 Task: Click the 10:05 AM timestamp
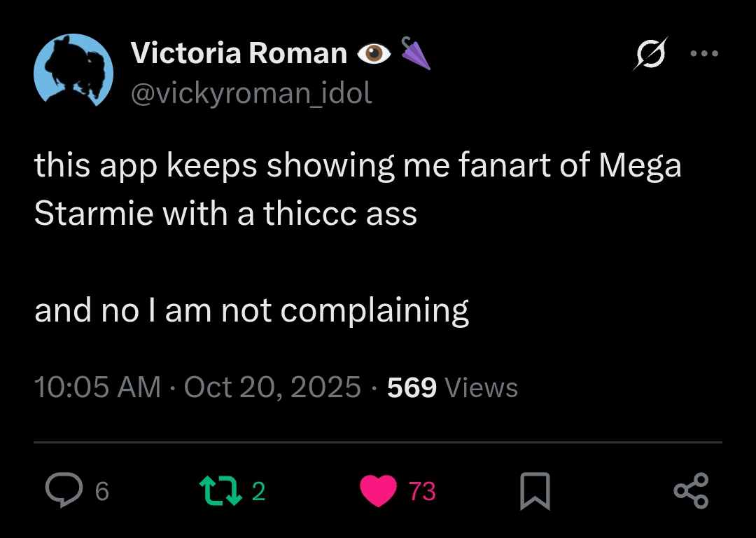97,387
